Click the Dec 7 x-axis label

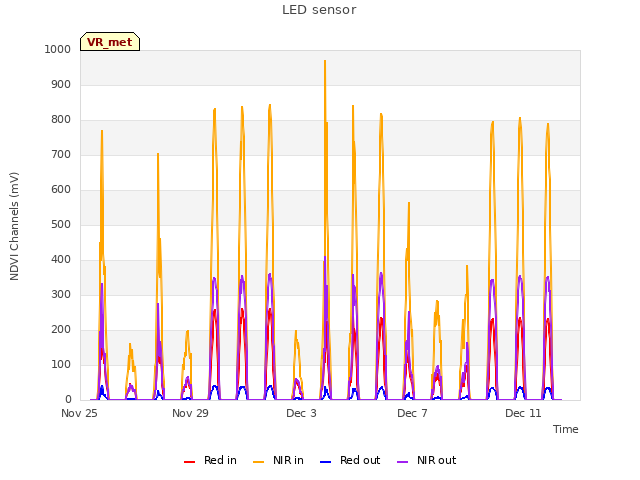(412, 413)
